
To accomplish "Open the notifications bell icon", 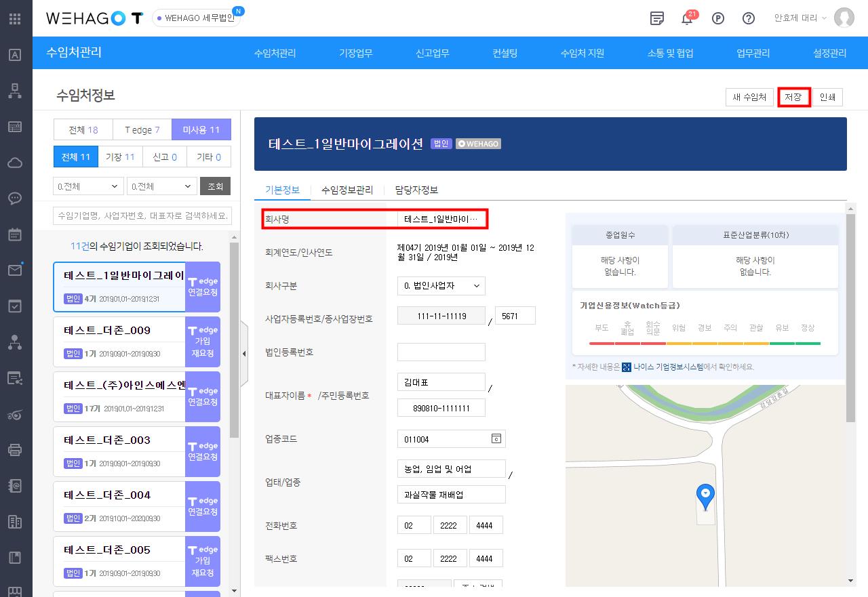I will [x=687, y=18].
